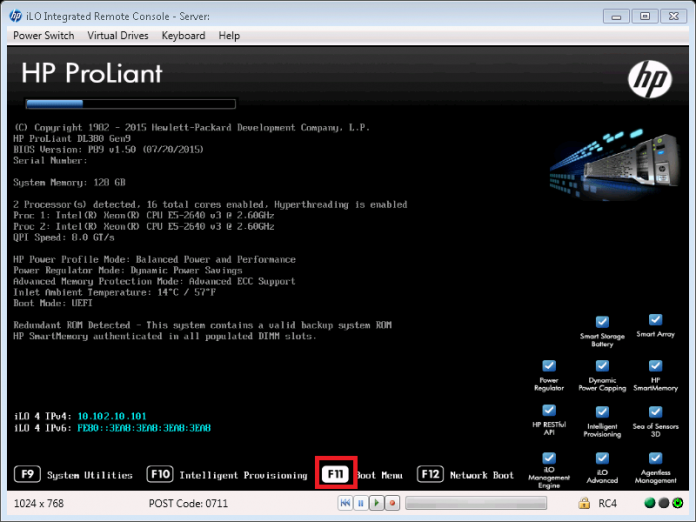Maximize the iLO Remote Console window
Screen dimensions: 696x522
645,16
